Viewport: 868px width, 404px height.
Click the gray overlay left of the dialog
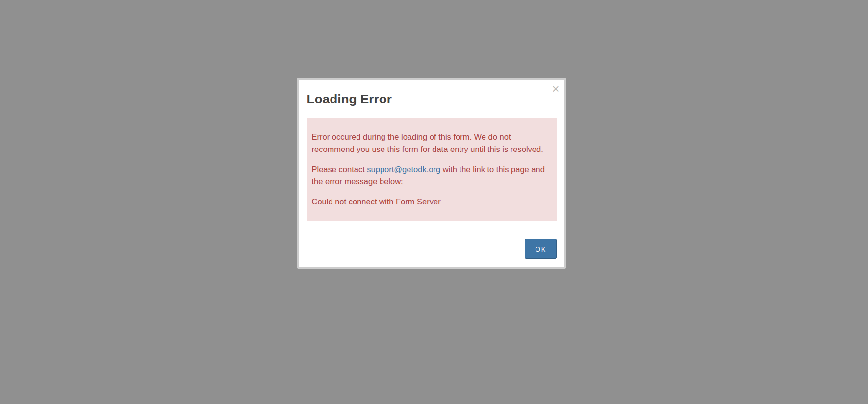[x=147, y=196]
